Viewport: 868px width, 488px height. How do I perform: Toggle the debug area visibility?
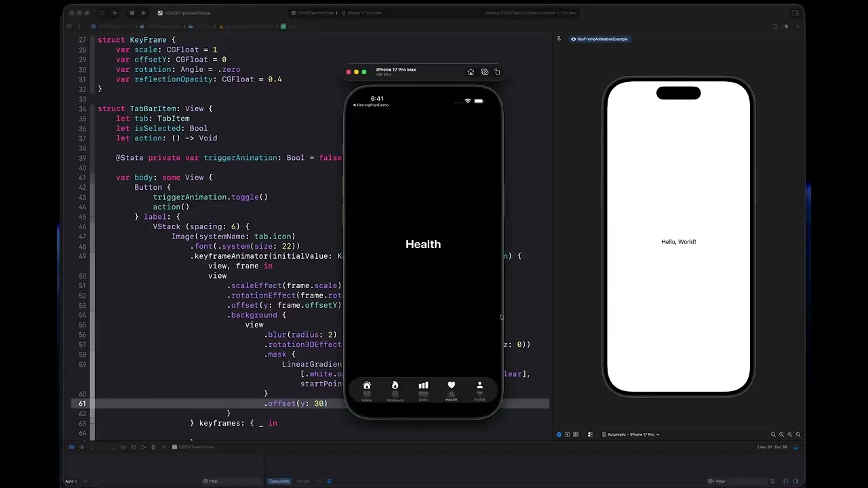pos(796,447)
